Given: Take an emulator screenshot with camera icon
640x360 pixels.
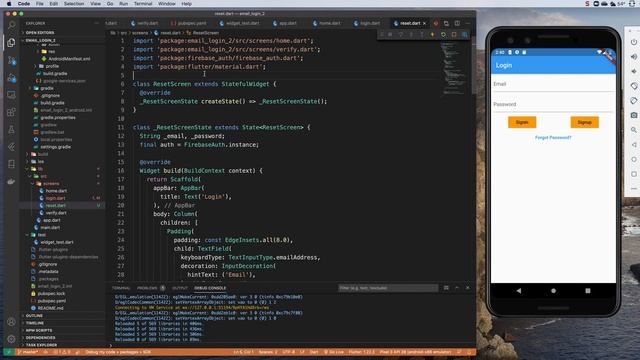Looking at the screenshot, I should (x=633, y=116).
